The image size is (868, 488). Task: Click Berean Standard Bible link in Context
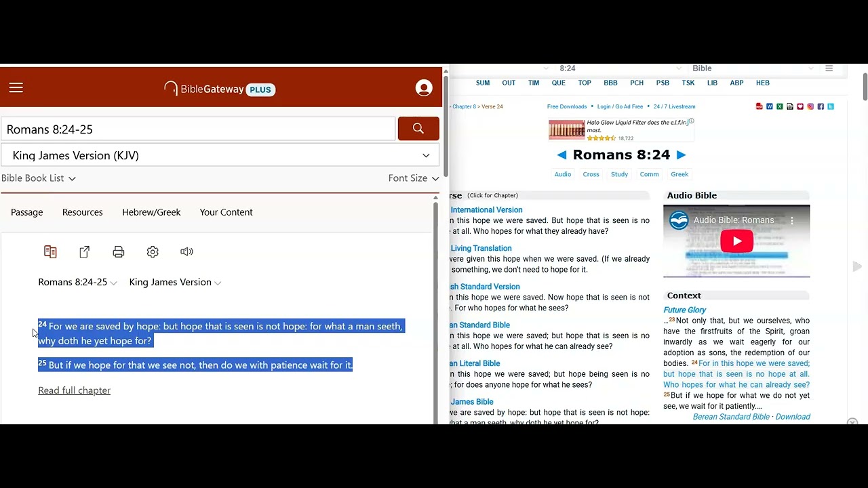coord(731,417)
